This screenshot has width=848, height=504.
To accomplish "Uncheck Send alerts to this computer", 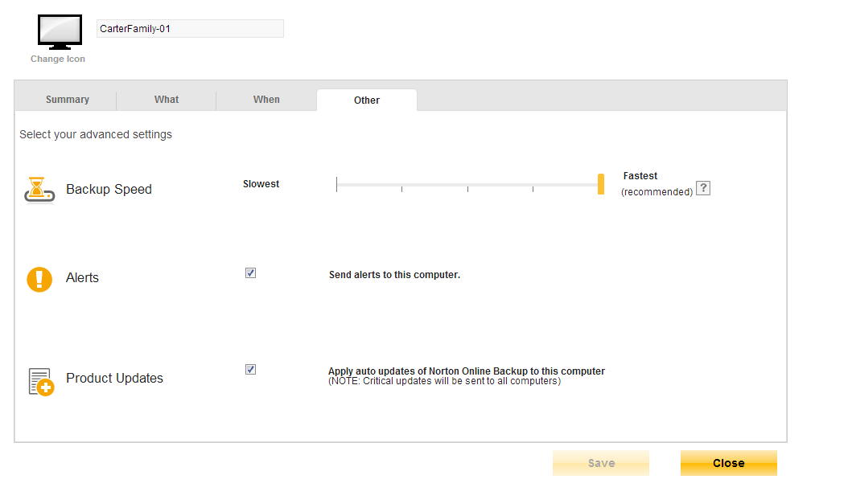I will (x=250, y=272).
